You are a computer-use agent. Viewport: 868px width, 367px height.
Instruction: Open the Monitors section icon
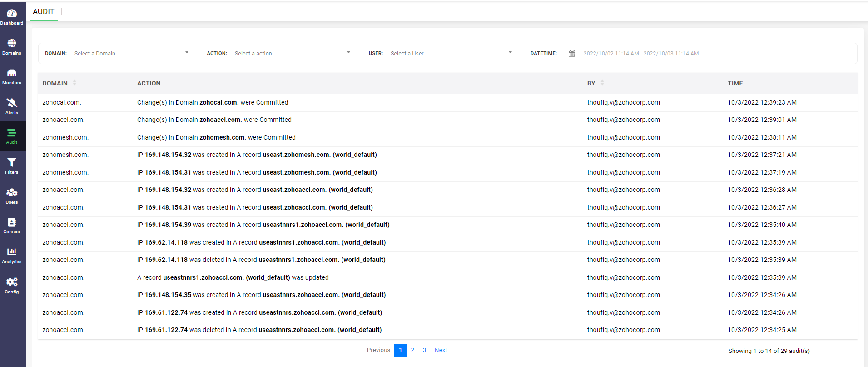pos(12,73)
